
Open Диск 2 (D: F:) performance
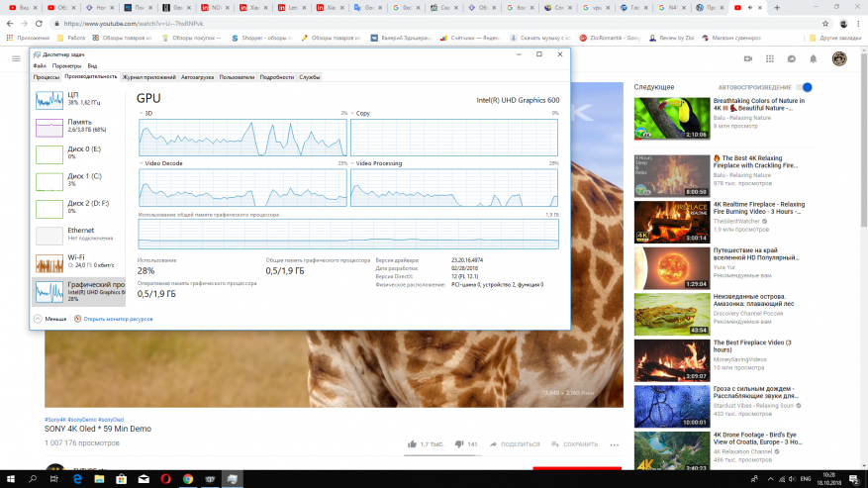point(78,209)
